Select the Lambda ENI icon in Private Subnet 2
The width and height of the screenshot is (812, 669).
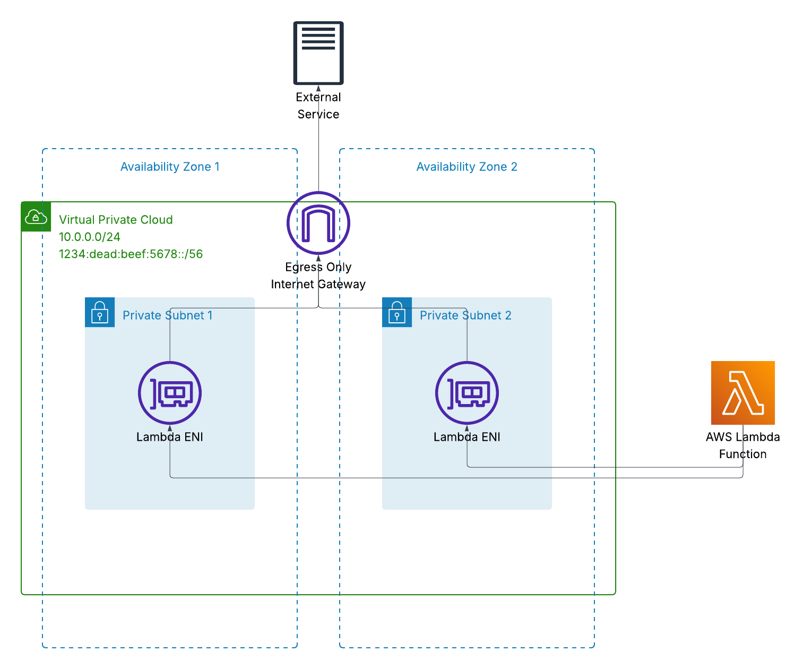pos(467,393)
